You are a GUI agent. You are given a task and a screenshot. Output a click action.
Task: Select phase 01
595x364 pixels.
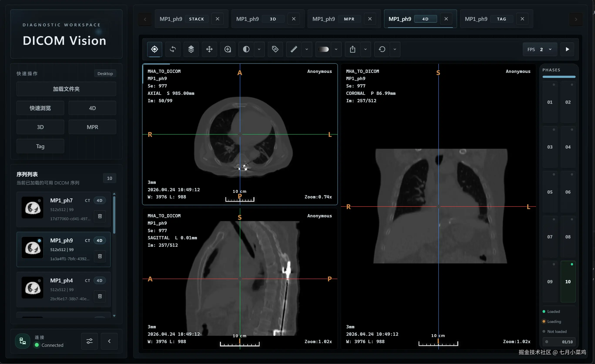click(x=550, y=102)
